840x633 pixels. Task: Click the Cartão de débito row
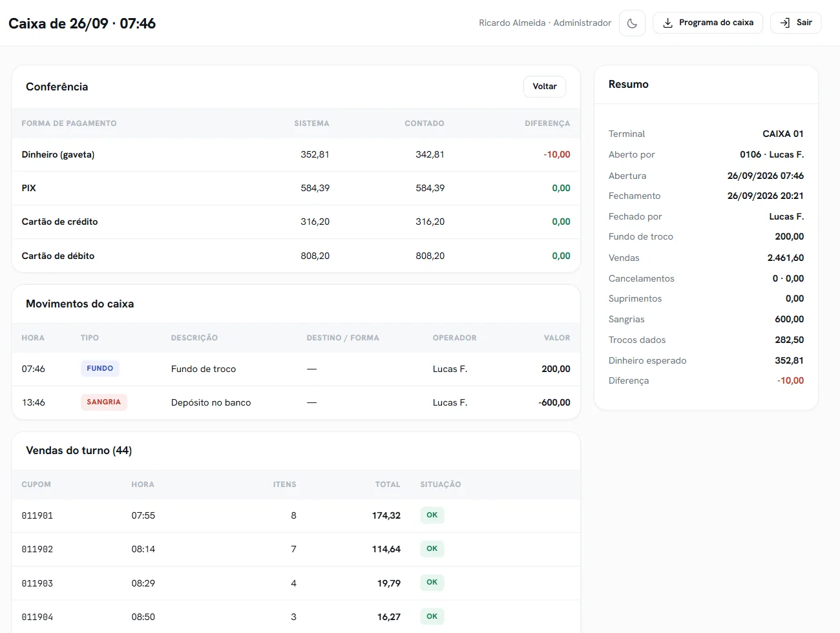[x=296, y=256]
